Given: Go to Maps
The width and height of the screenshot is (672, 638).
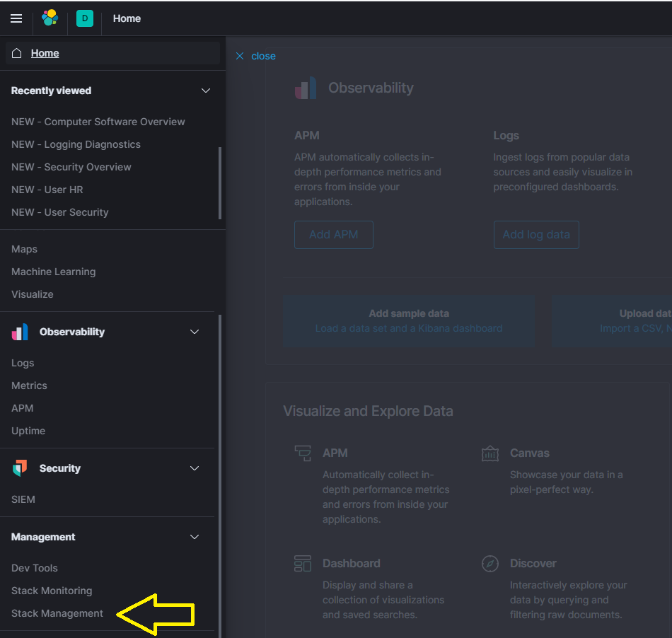Looking at the screenshot, I should tap(25, 250).
